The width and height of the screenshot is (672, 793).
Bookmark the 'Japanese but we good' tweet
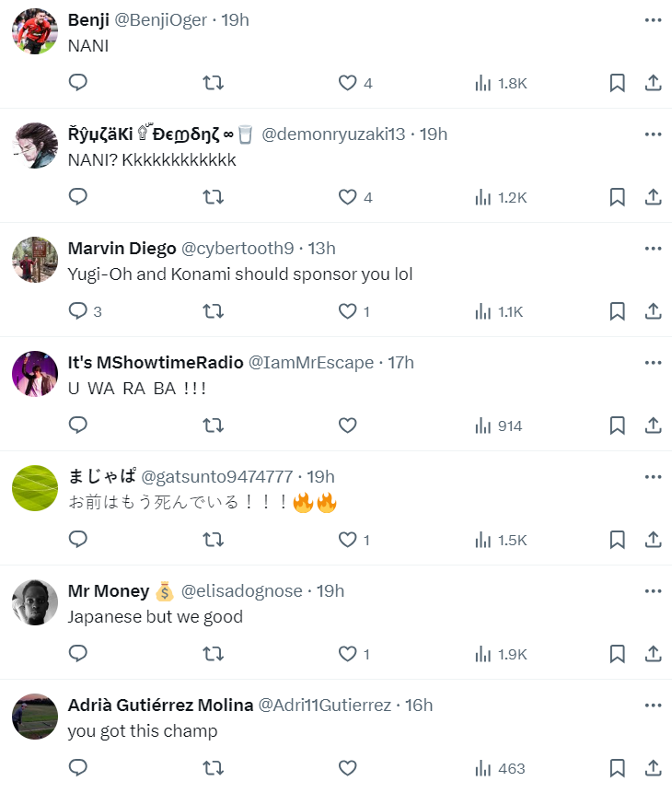618,654
